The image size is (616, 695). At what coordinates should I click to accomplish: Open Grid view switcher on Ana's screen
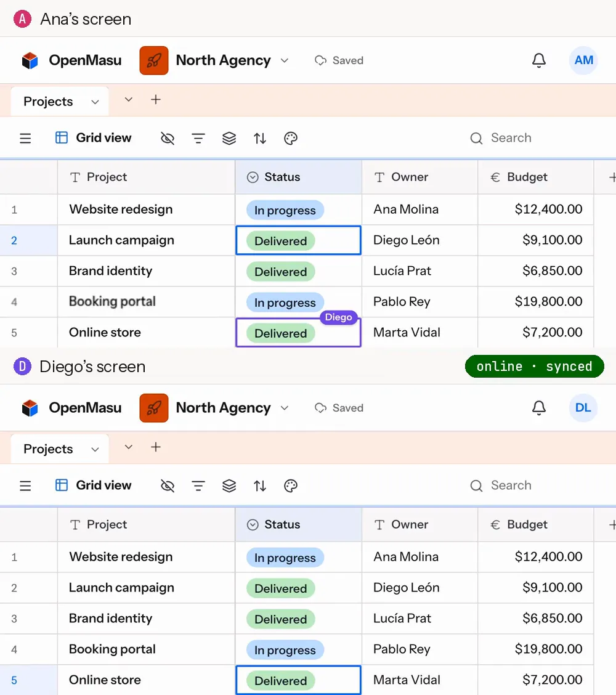point(94,138)
